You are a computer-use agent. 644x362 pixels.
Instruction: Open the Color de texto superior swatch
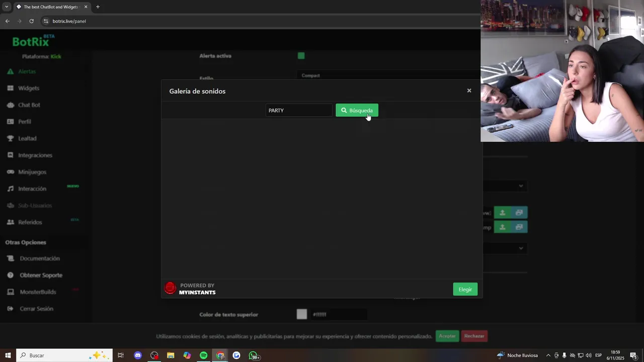[x=301, y=314]
